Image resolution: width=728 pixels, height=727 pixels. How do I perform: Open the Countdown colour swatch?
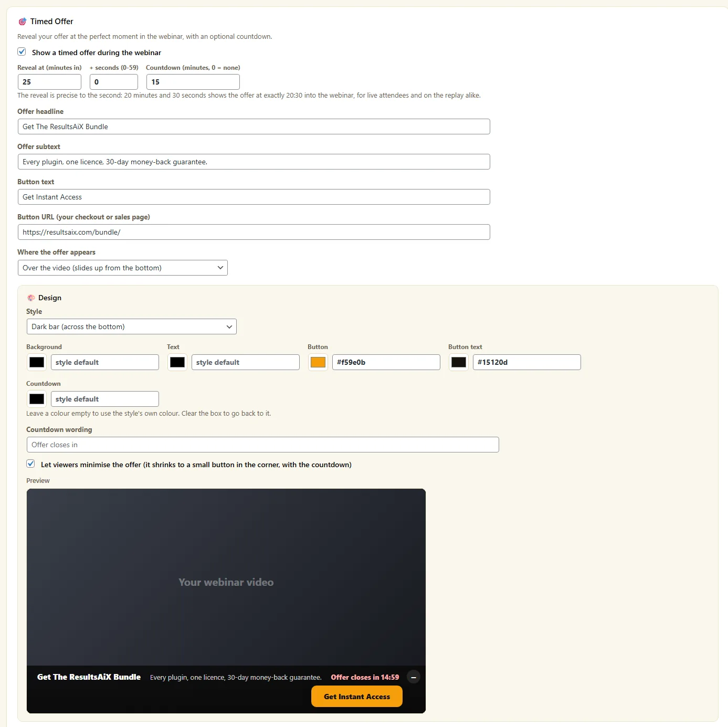(37, 399)
